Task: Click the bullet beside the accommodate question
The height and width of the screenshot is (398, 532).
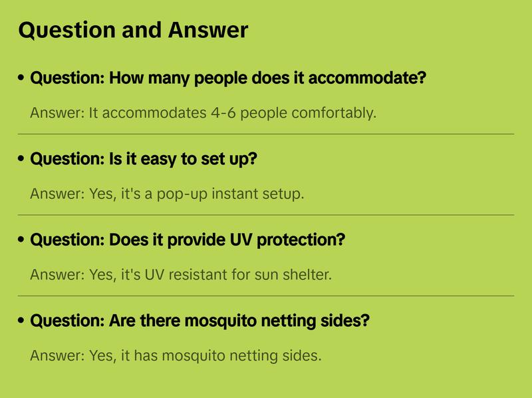Action: [23, 79]
